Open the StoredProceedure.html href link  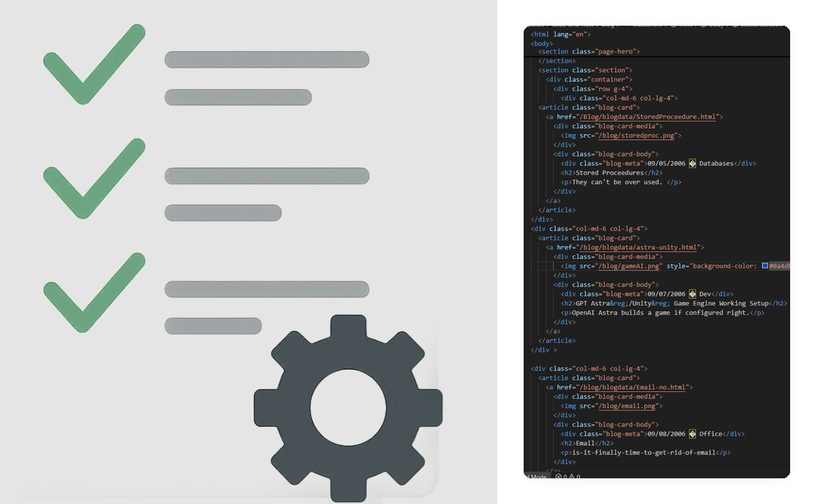coord(647,117)
